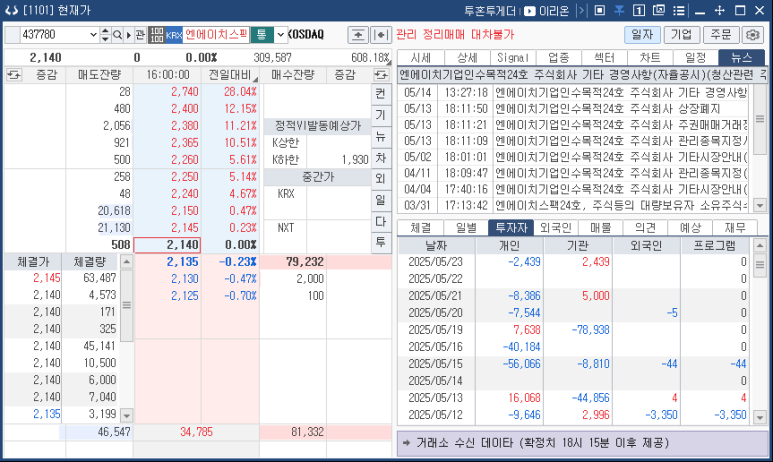Switch to the 업종 tab
This screenshot has width=773, height=462.
coord(559,58)
